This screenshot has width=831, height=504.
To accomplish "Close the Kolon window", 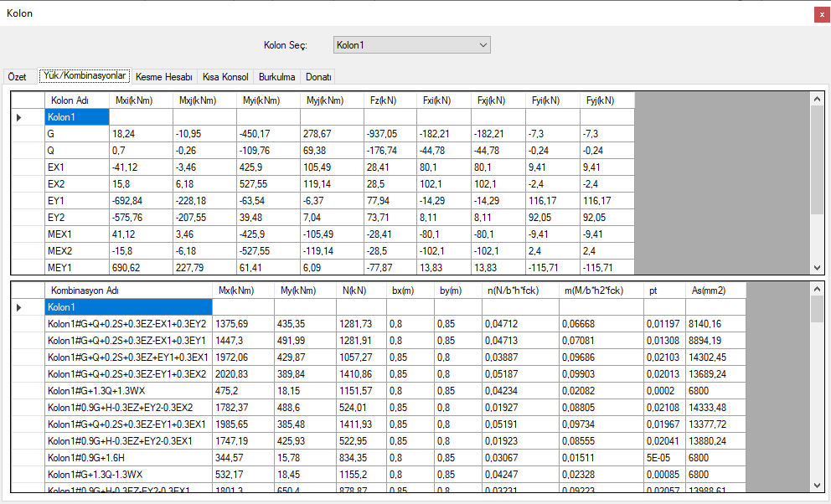I will (822, 15).
